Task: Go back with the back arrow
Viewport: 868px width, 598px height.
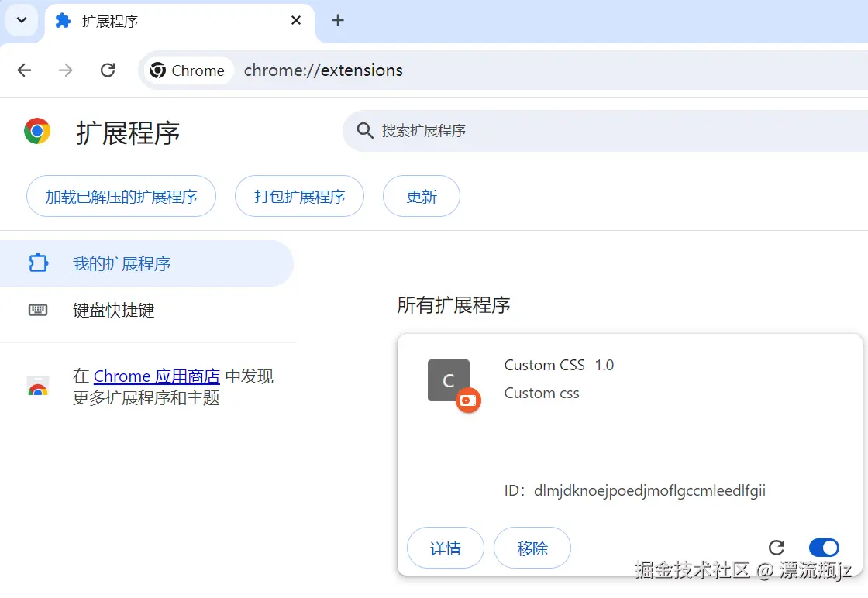Action: click(x=24, y=70)
